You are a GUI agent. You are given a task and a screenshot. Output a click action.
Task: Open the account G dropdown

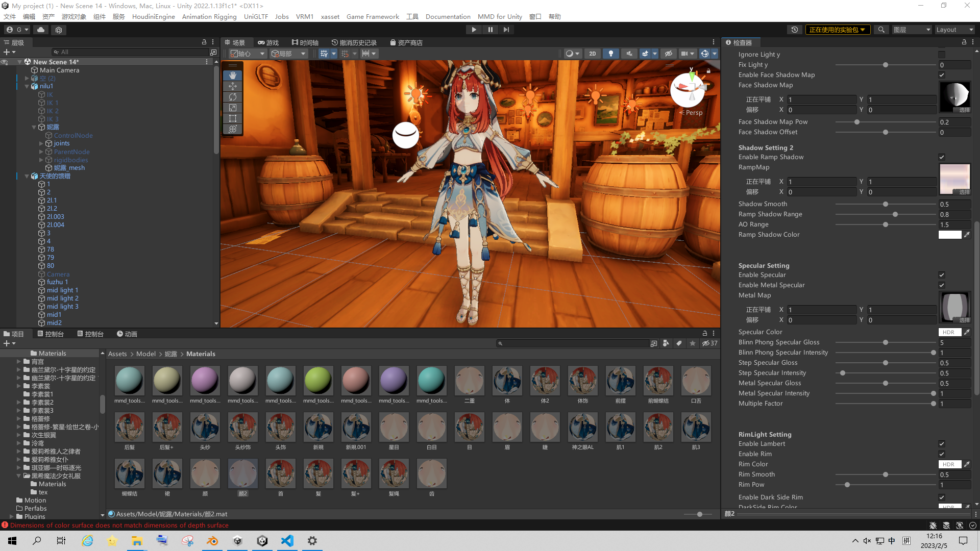coord(18,30)
